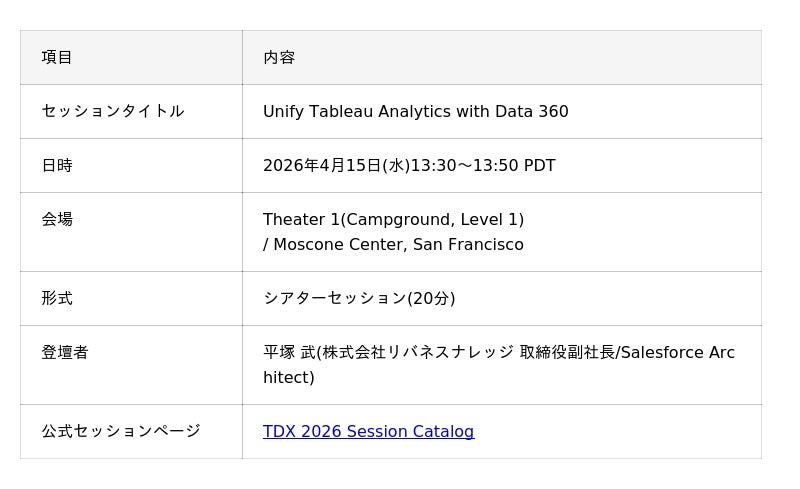Image resolution: width=800 pixels, height=489 pixels.
Task: Click the 項目 column header cell
Action: coord(57,58)
